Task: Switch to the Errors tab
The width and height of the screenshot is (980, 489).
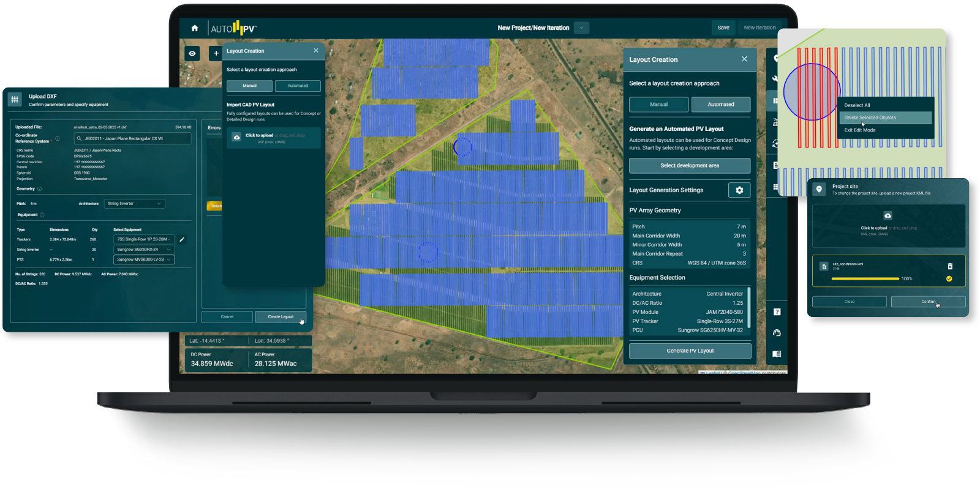Action: click(x=214, y=128)
